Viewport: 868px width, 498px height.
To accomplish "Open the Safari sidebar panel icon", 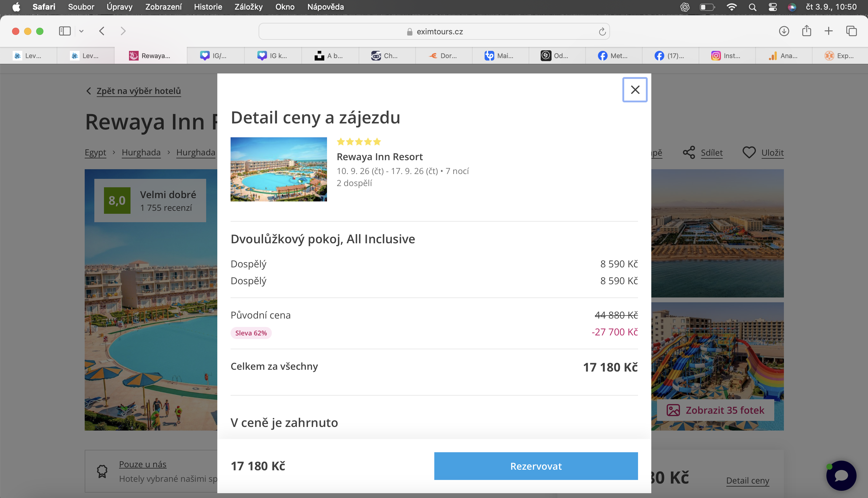I will pyautogui.click(x=65, y=31).
